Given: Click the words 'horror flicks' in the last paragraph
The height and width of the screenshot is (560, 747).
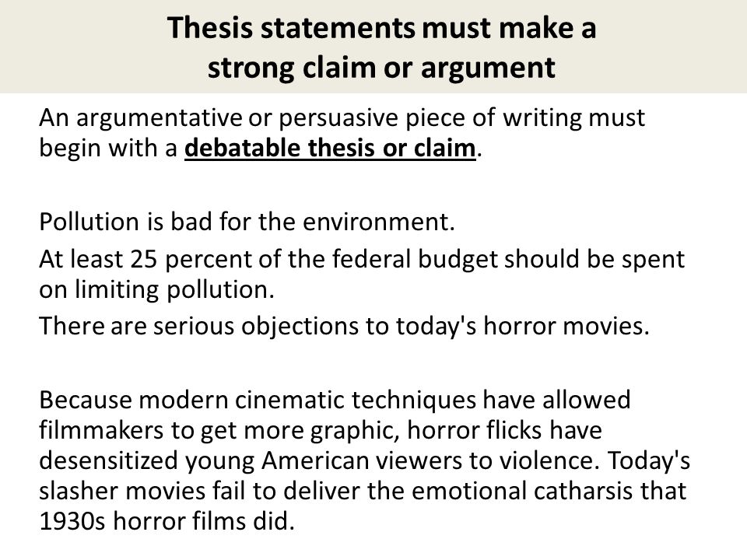Looking at the screenshot, I should [x=475, y=430].
